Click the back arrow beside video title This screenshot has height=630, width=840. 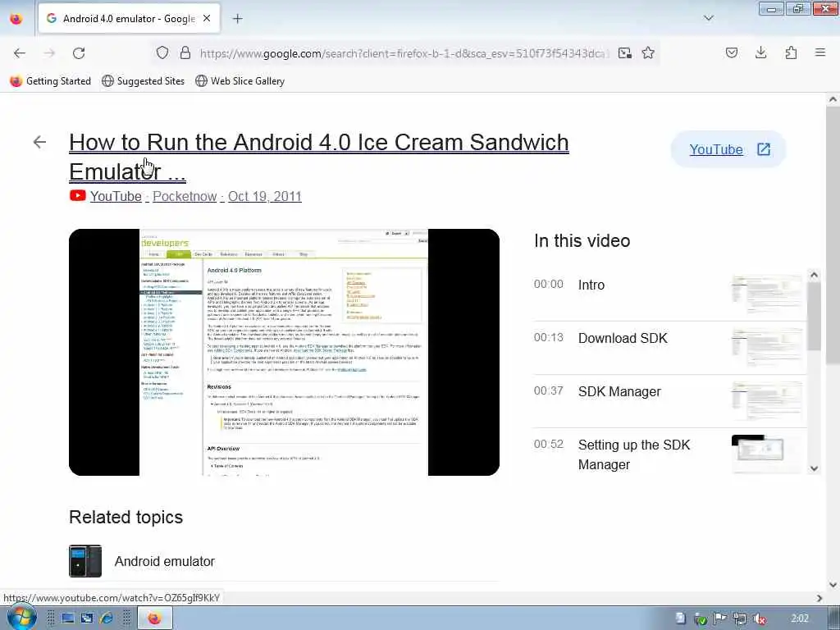pos(39,142)
